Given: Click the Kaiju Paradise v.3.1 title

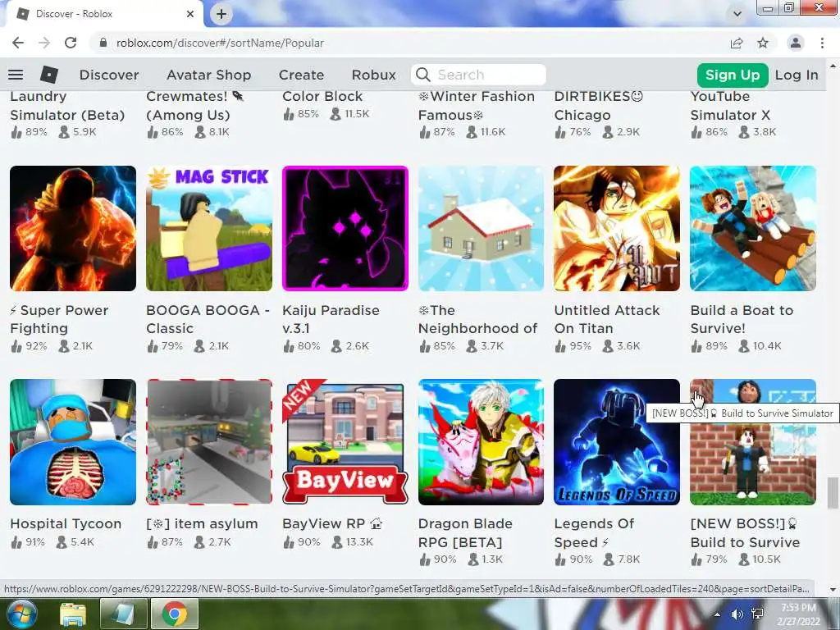Looking at the screenshot, I should tap(331, 319).
